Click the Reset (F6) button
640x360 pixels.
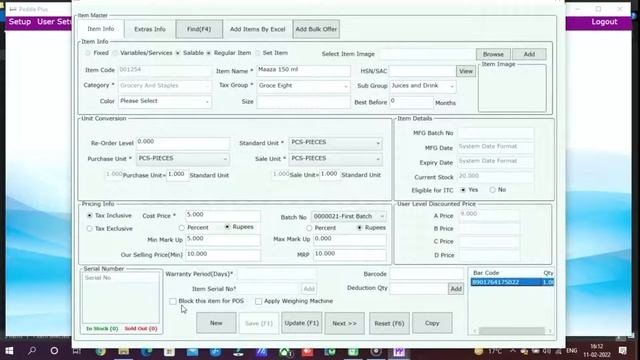point(389,323)
